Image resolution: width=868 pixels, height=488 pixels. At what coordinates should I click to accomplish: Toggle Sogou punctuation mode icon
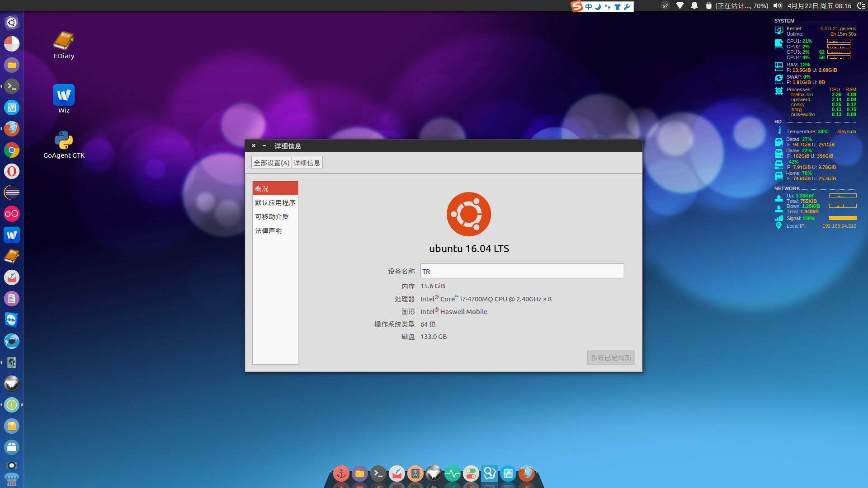607,6
